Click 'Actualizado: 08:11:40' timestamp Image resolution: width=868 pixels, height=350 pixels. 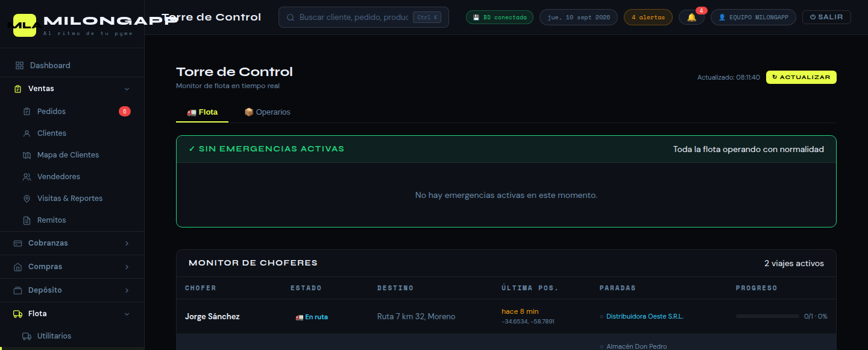(729, 77)
